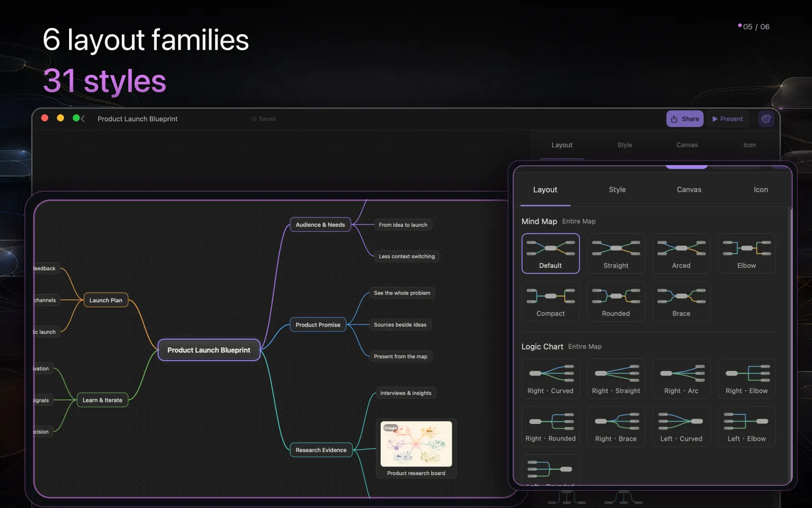Start presentation with the Present button
Screen dimensions: 812x508
[x=727, y=119]
